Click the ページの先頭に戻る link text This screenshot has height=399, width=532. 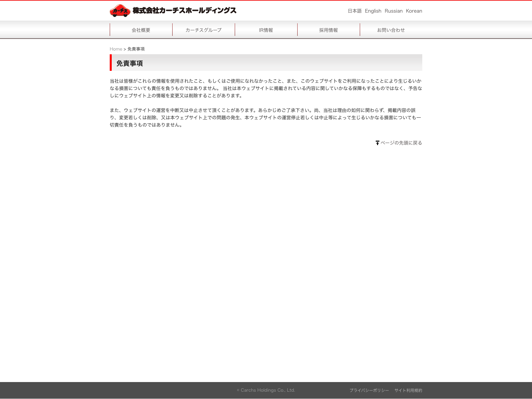click(401, 143)
